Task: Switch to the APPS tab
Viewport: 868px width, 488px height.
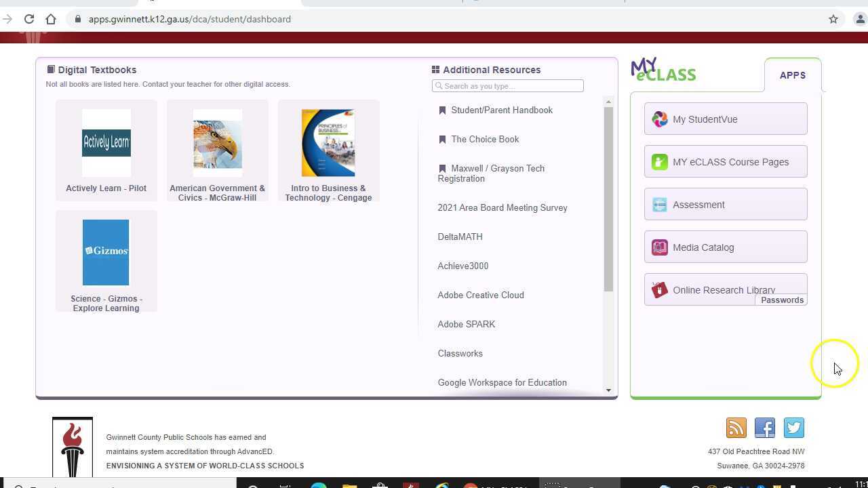Action: click(792, 75)
